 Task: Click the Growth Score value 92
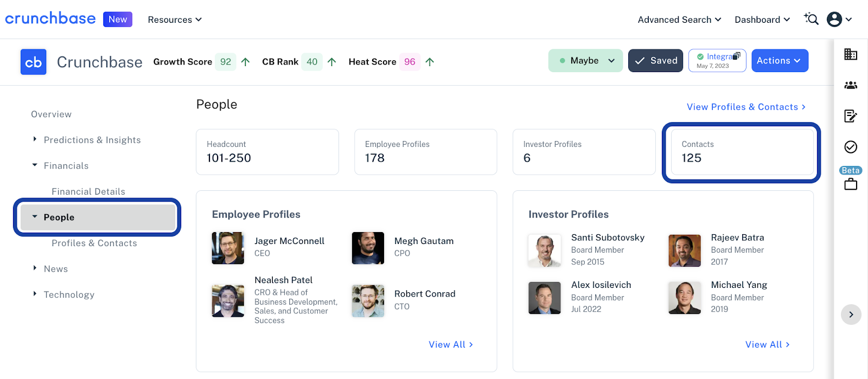[226, 62]
